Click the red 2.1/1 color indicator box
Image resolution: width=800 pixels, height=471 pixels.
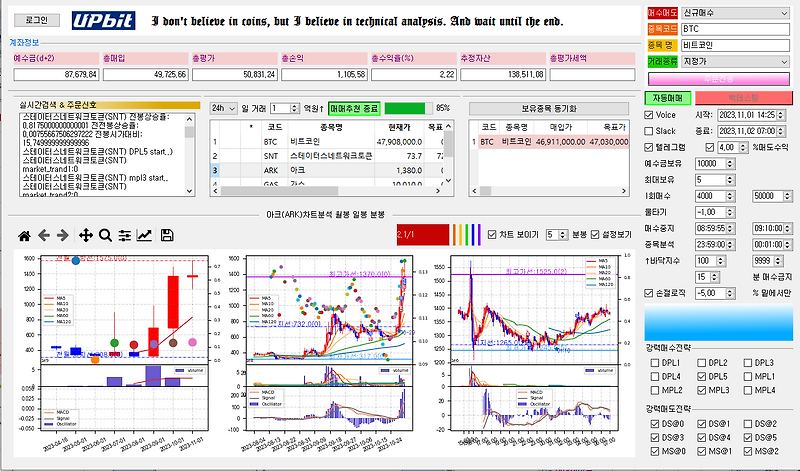(422, 235)
